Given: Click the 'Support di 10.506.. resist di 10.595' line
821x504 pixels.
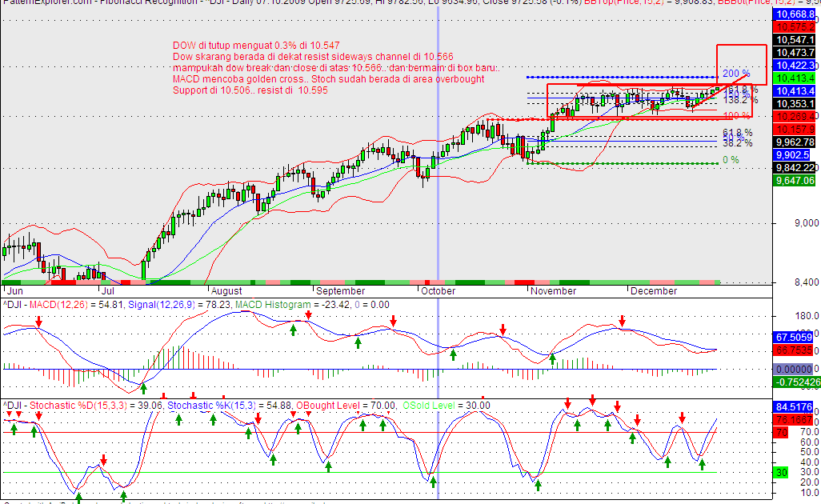Looking at the screenshot, I should (250, 90).
